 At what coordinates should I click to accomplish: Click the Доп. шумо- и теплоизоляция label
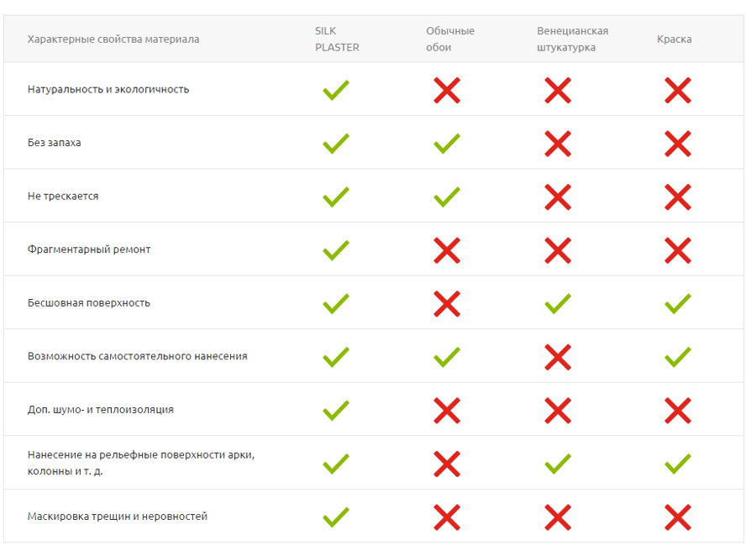tap(101, 410)
